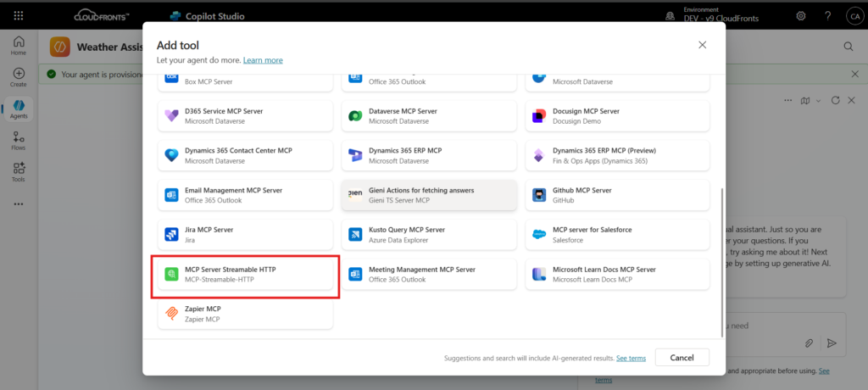Open Flows in the sidebar
Image resolution: width=868 pixels, height=390 pixels.
(x=19, y=141)
